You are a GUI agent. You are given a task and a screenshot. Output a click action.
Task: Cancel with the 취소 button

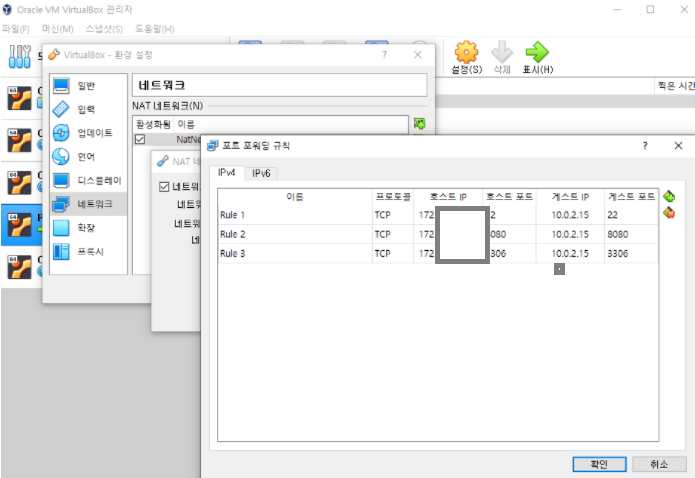pyautogui.click(x=659, y=464)
